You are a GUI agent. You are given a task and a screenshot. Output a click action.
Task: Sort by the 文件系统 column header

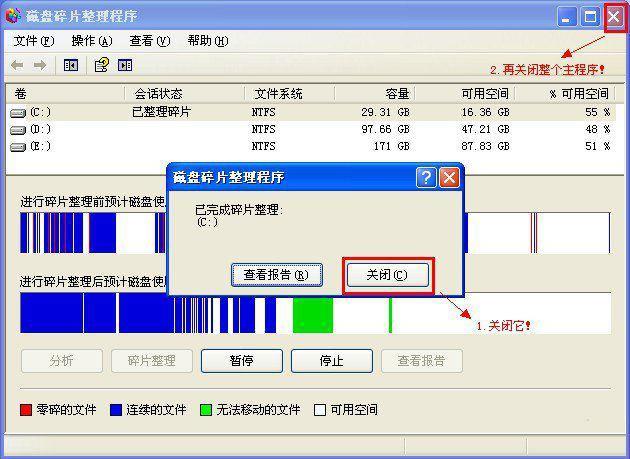[x=289, y=94]
